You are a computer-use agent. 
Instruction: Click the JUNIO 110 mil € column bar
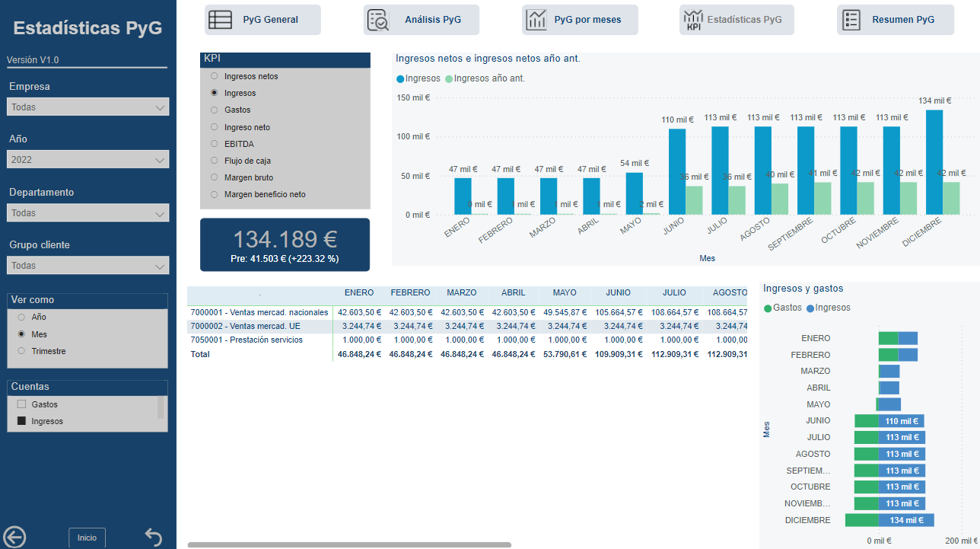[x=677, y=172]
